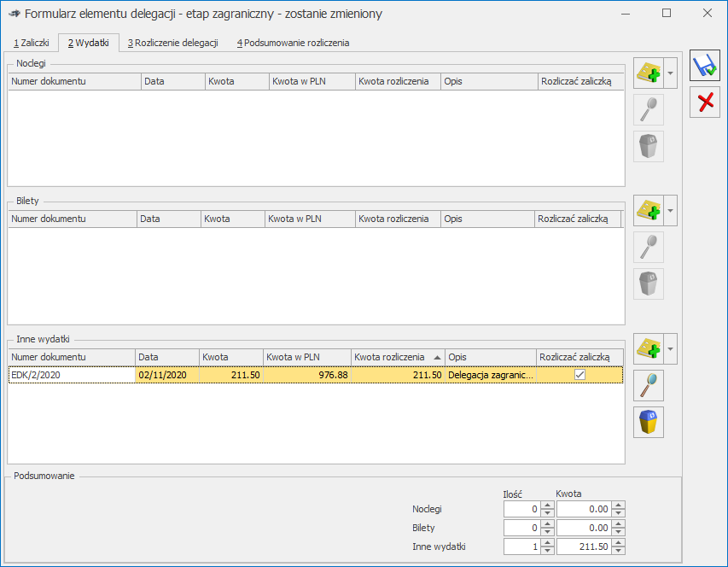Open the magnifier preview in the Noclegi section
This screenshot has height=567, width=728.
click(x=649, y=109)
